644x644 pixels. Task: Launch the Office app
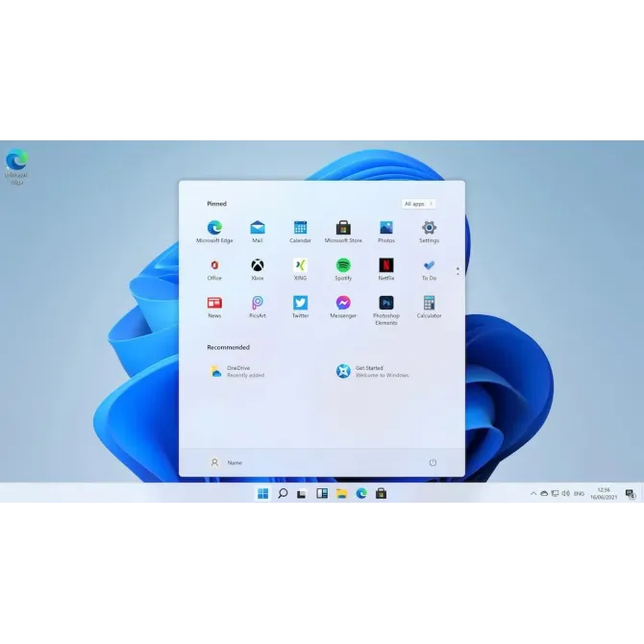click(214, 269)
